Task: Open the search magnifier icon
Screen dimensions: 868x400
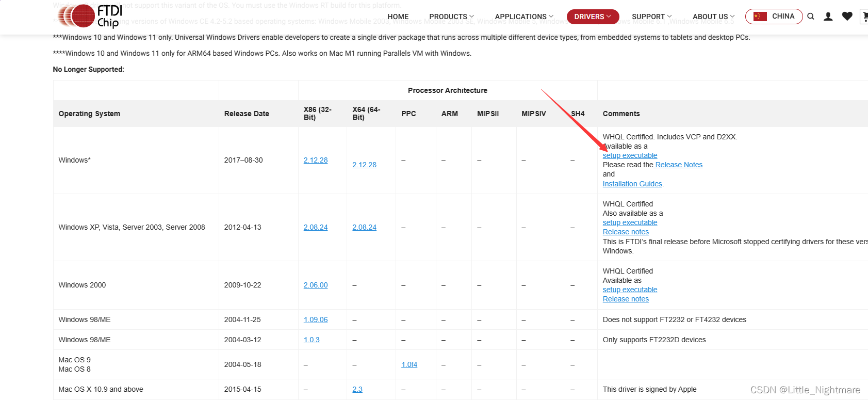Action: [811, 17]
